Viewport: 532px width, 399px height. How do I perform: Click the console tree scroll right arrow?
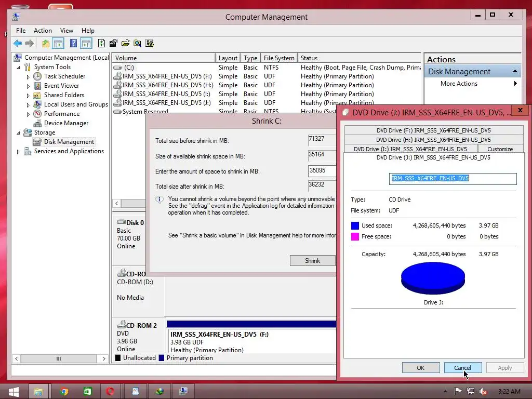pos(104,358)
